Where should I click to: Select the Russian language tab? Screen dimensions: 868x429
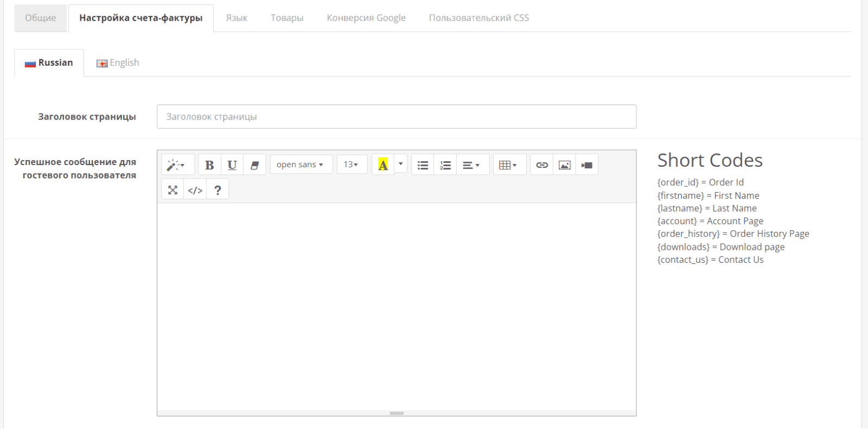click(x=49, y=63)
